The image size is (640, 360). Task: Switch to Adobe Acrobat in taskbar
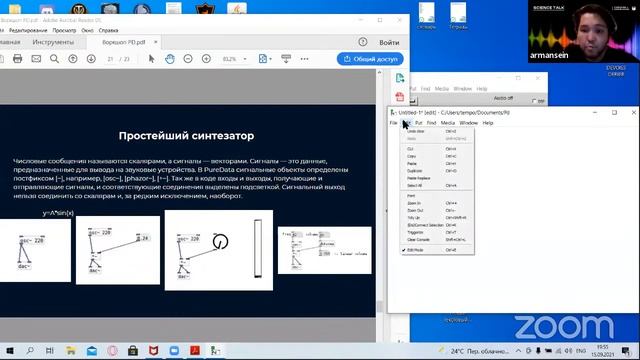click(x=195, y=351)
